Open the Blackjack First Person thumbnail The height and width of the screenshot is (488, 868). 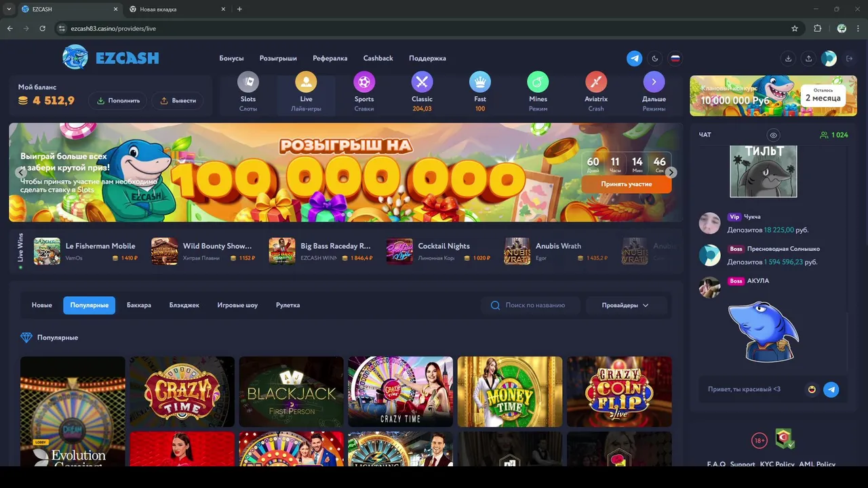(x=292, y=392)
